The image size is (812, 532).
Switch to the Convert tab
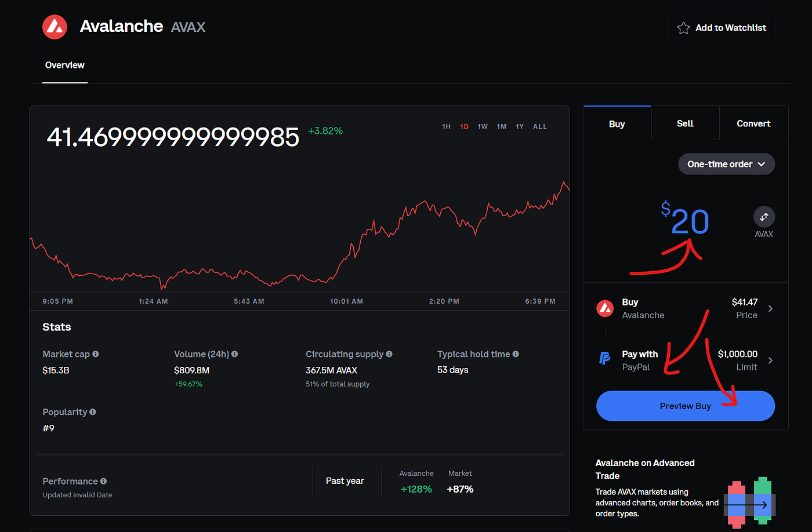tap(753, 123)
